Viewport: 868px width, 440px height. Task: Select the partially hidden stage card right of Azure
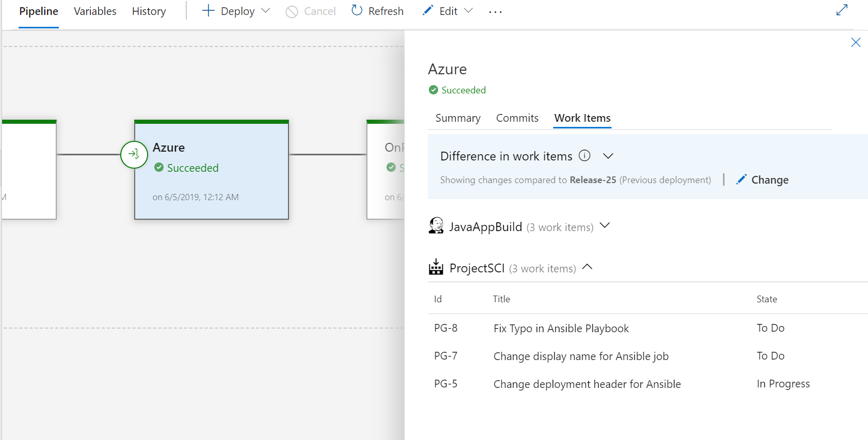[x=386, y=170]
